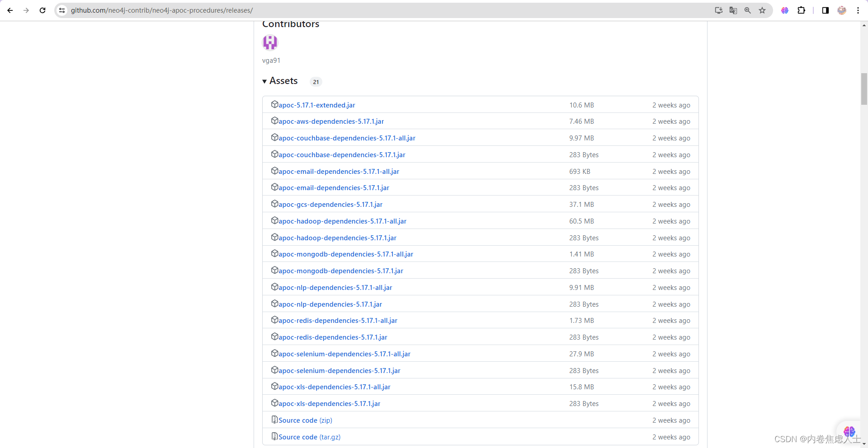Click the Assets count badge 21

click(316, 82)
